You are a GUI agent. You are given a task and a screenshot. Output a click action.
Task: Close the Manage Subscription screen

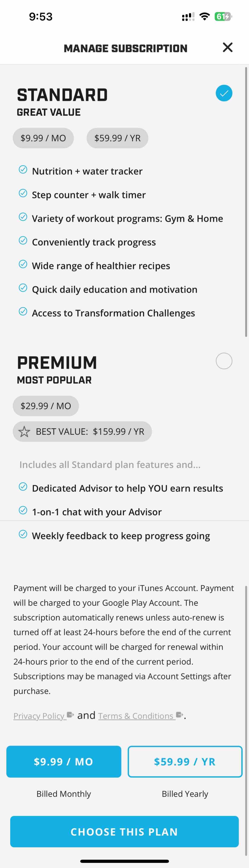228,48
